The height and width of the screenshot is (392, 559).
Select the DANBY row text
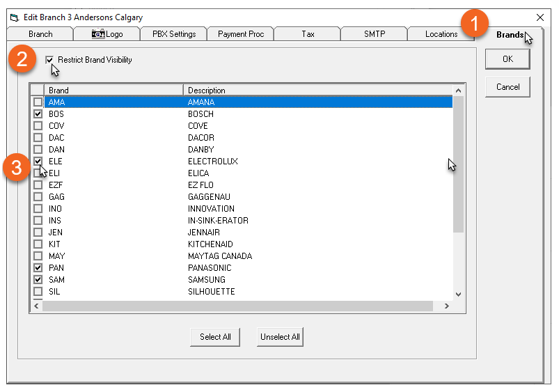[x=201, y=149]
